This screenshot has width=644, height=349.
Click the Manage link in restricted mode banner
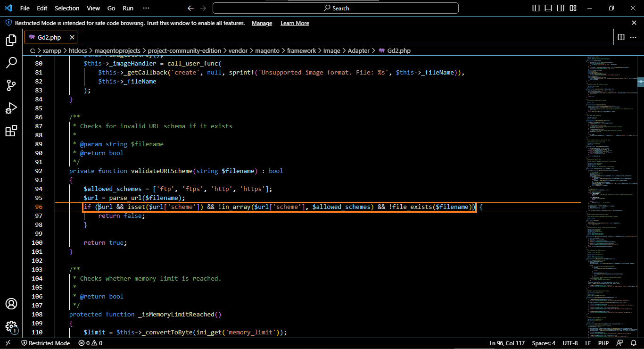tap(262, 23)
